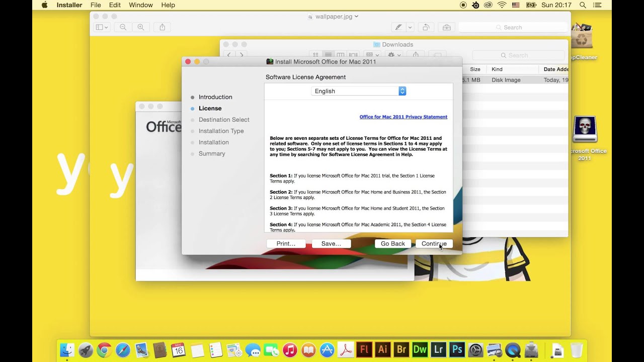Open Reminders checklist icon in dock
The width and height of the screenshot is (644, 362).
pos(216,349)
